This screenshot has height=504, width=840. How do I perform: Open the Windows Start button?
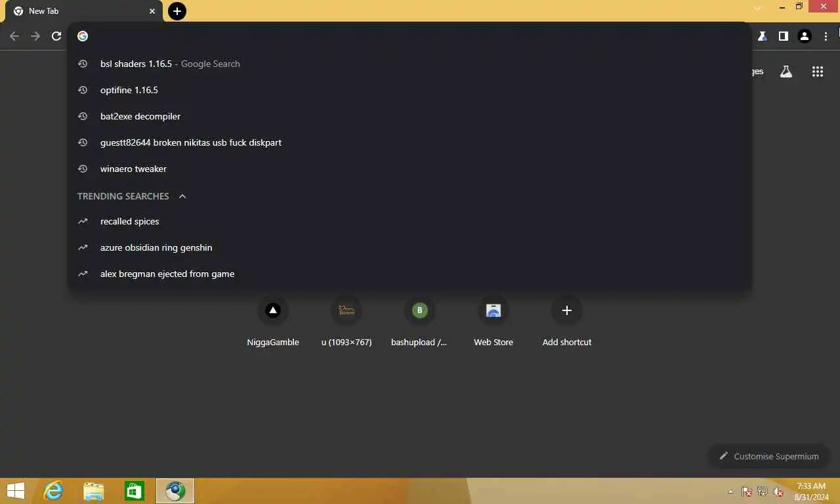click(x=15, y=491)
